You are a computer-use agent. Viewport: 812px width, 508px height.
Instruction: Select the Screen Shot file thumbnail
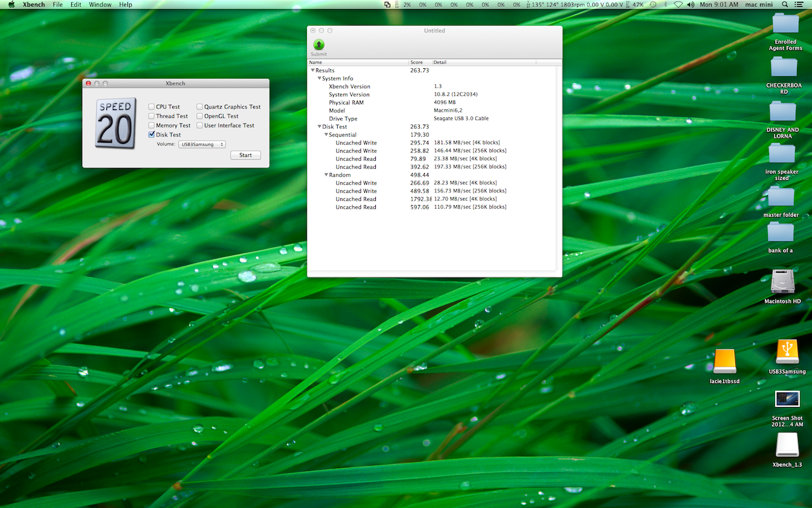pyautogui.click(x=787, y=400)
